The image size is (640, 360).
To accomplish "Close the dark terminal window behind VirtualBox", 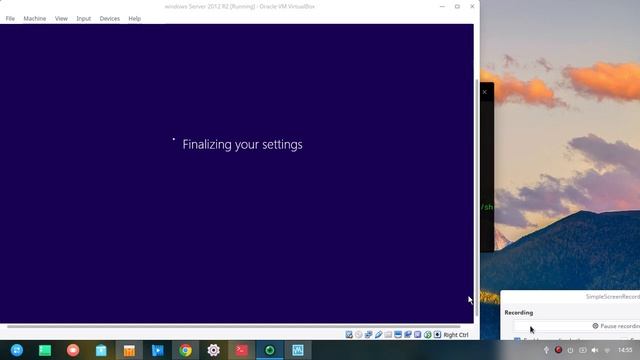I will (x=485, y=92).
